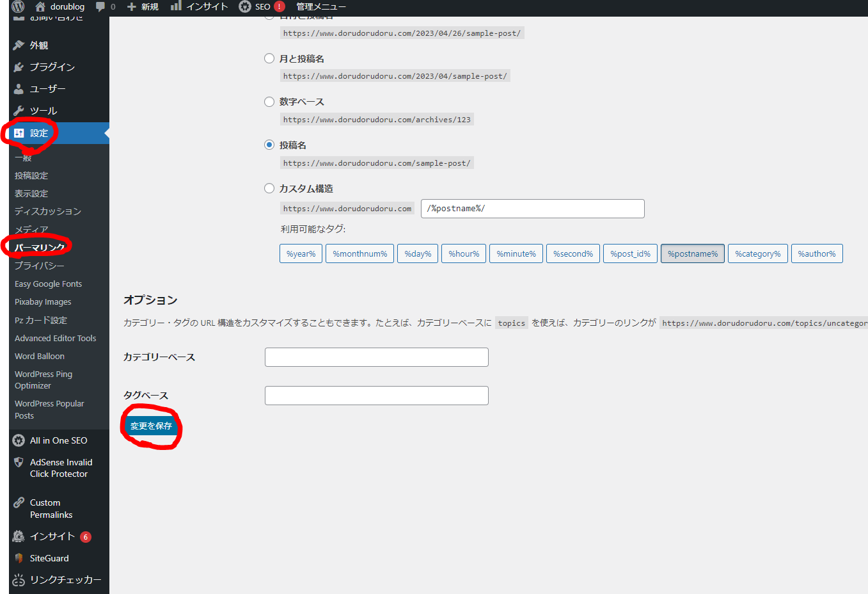
Task: Insert the %category% tag button
Action: click(x=758, y=253)
